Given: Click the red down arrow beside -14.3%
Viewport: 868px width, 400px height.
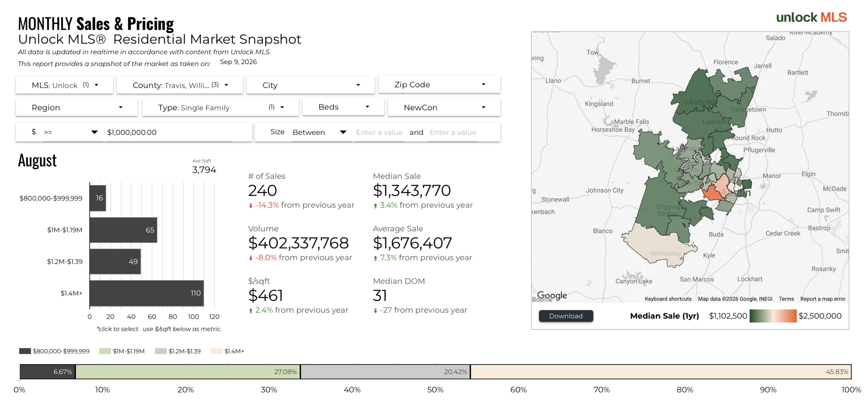Looking at the screenshot, I should click(x=251, y=206).
